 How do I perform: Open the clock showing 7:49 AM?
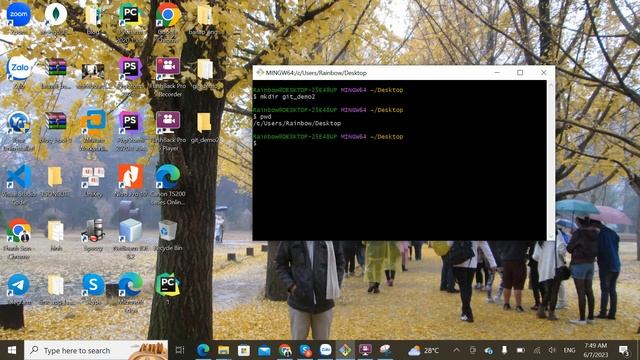click(x=596, y=350)
